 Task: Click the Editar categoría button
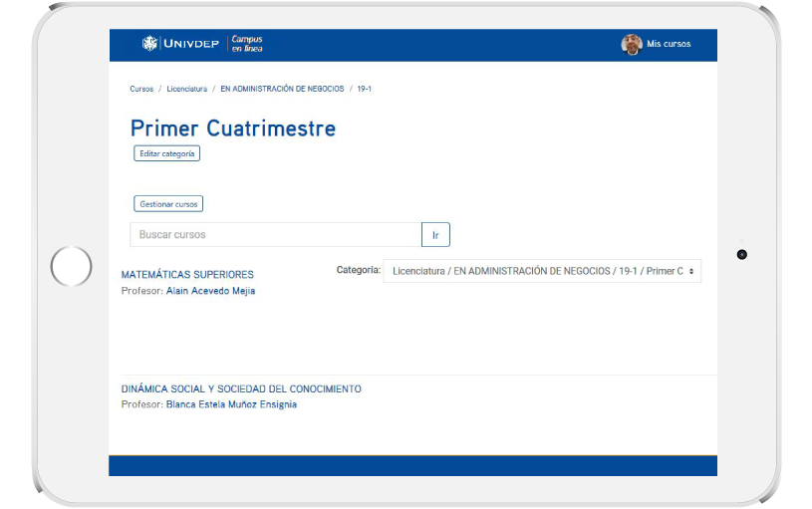pyautogui.click(x=166, y=153)
